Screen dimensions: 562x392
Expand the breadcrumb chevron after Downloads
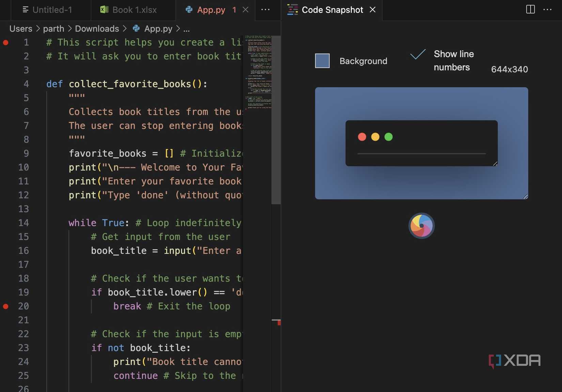(x=126, y=29)
